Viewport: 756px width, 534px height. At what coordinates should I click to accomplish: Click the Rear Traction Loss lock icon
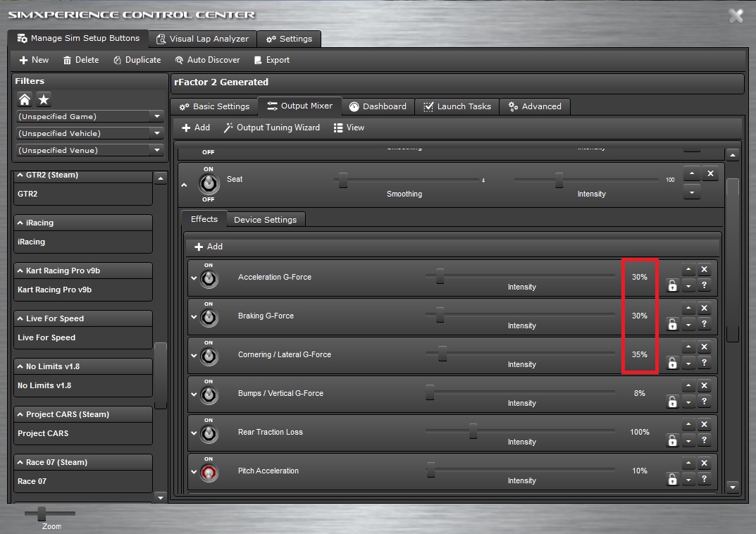672,440
